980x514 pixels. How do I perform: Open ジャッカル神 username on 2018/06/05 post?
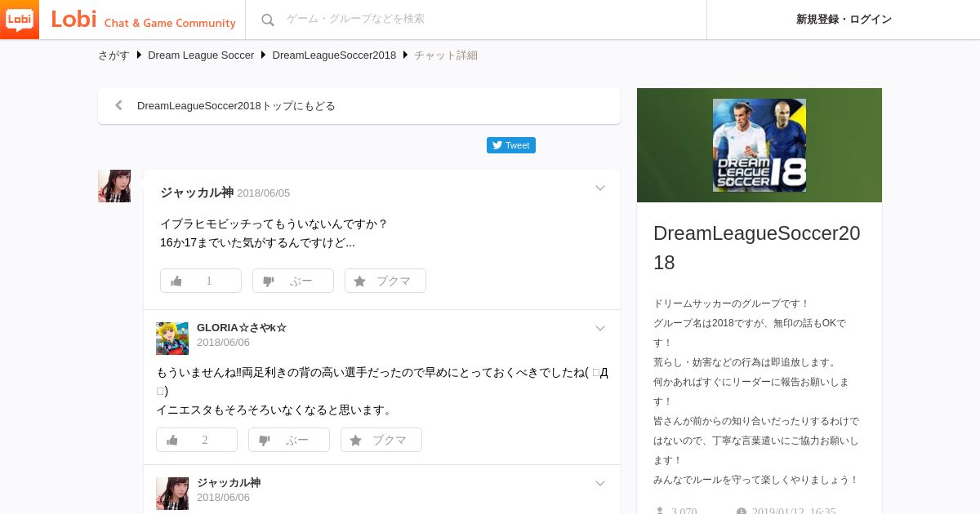click(197, 193)
